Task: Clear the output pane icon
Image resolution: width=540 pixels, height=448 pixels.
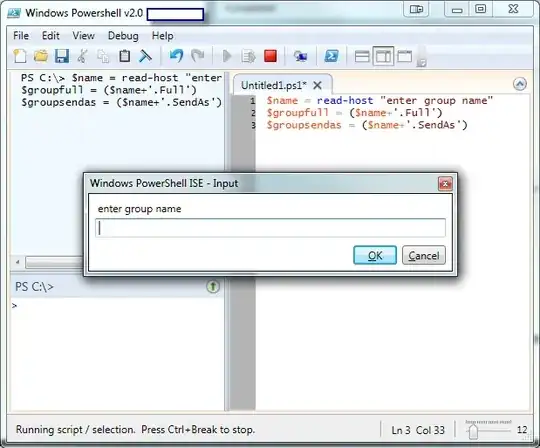Action: (145, 56)
